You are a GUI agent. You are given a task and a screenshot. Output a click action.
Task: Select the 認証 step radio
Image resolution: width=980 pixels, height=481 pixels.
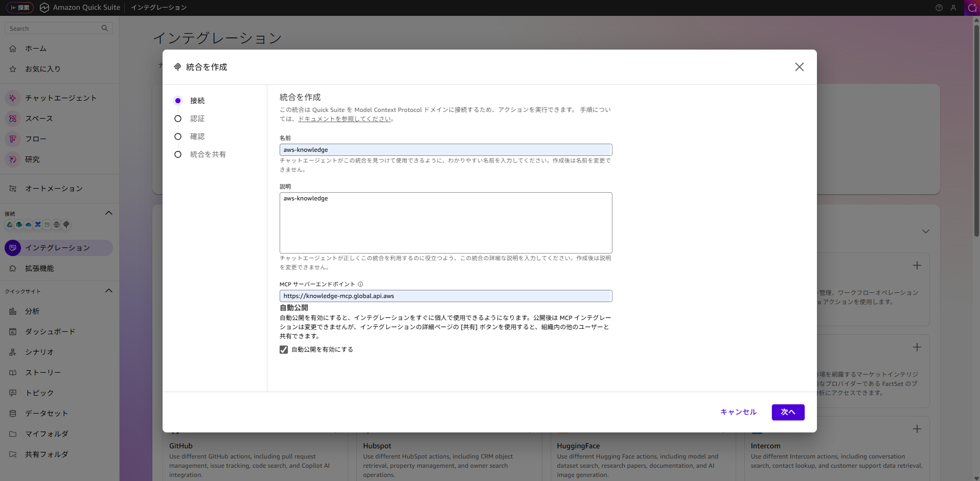pos(178,119)
